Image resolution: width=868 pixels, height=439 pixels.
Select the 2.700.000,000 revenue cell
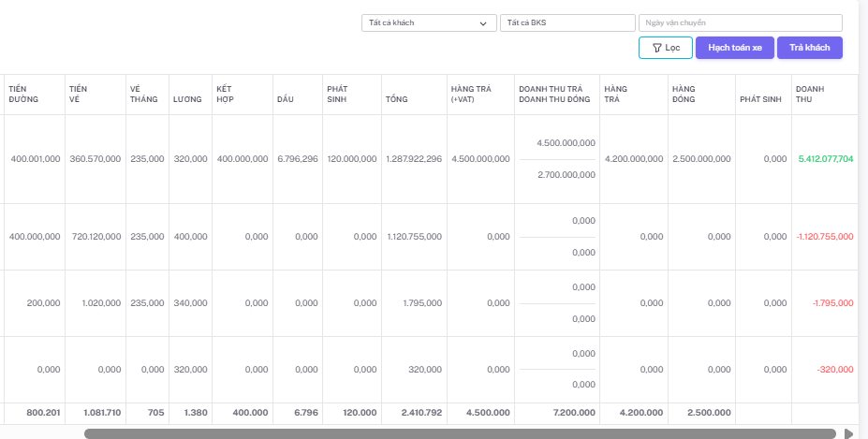566,175
